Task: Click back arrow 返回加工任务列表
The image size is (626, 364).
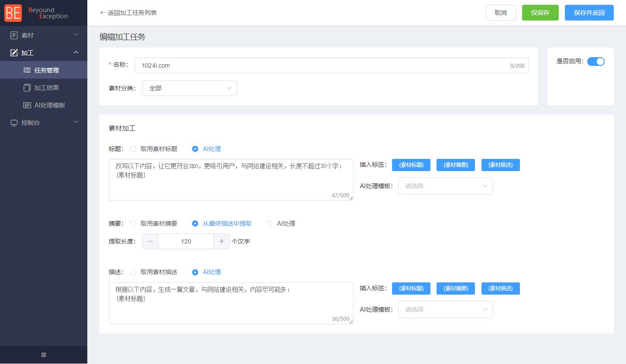Action: tap(103, 13)
